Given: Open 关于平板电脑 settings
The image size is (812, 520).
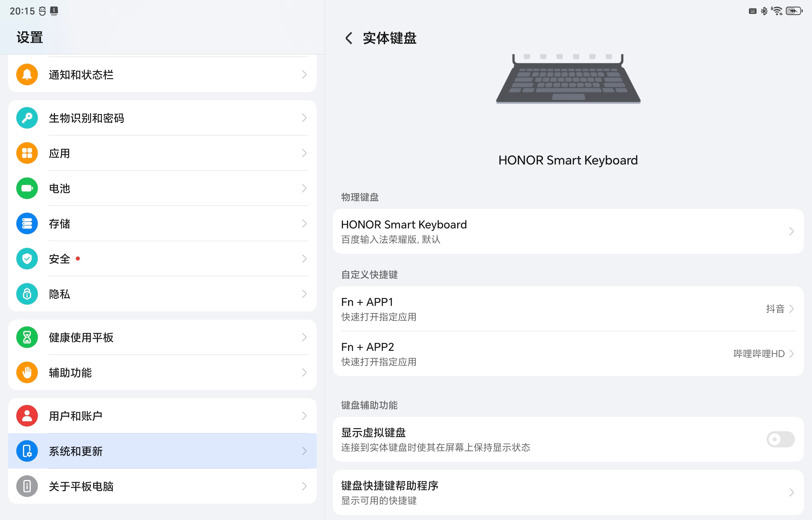Looking at the screenshot, I should 162,486.
